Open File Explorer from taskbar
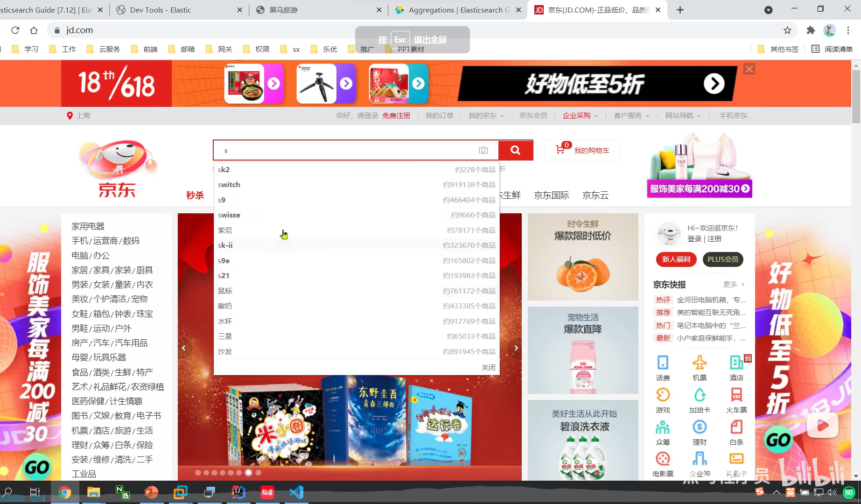 coord(94,492)
